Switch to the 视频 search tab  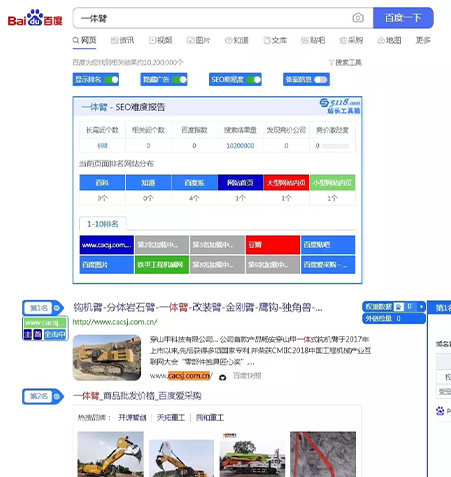coord(161,40)
